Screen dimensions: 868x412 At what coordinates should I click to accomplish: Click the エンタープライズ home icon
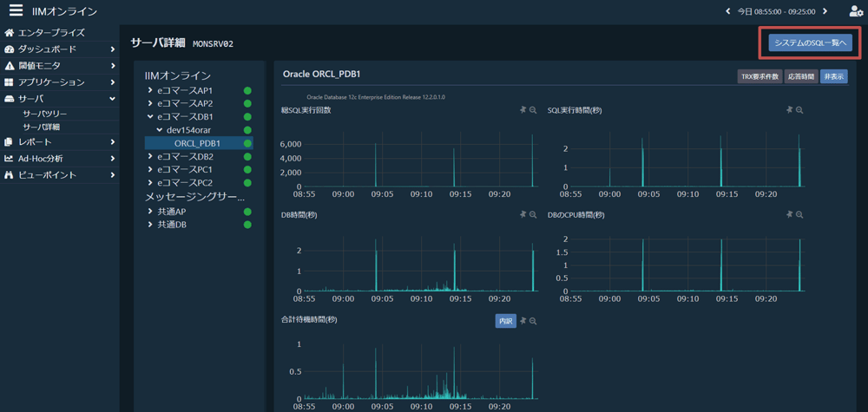(9, 33)
